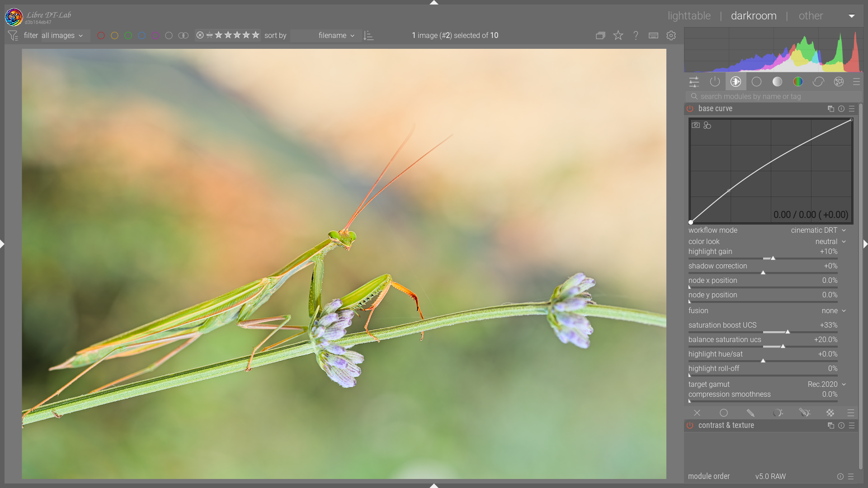Select the drawn mask pencil icon
The image size is (868, 488).
coord(750,413)
